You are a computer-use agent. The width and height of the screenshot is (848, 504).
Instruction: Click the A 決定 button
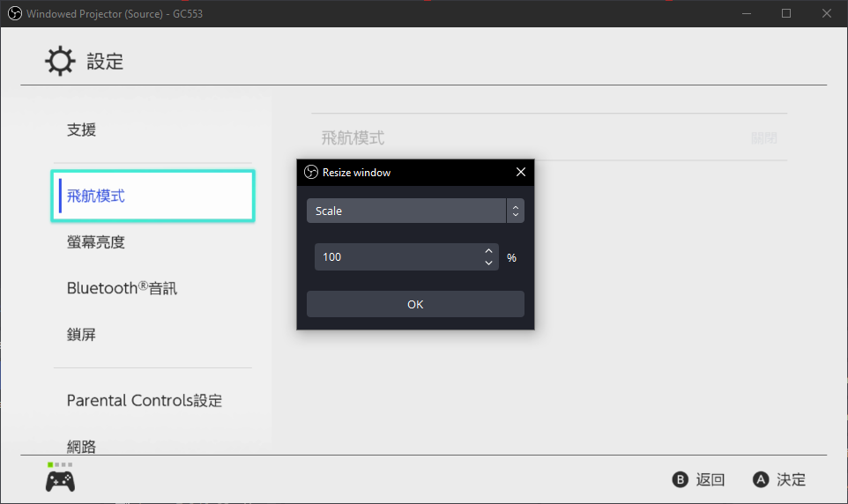tap(779, 479)
